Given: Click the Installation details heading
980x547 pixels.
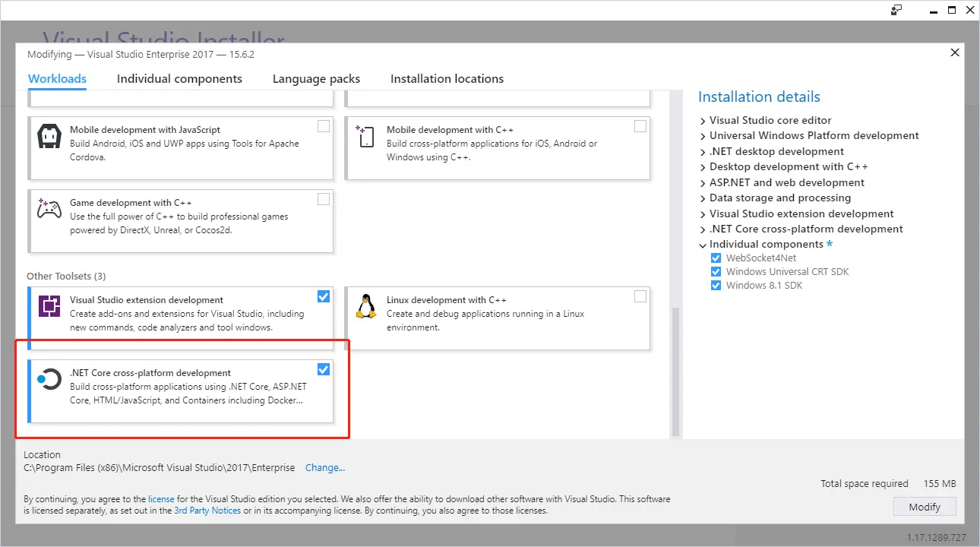Looking at the screenshot, I should coord(759,96).
